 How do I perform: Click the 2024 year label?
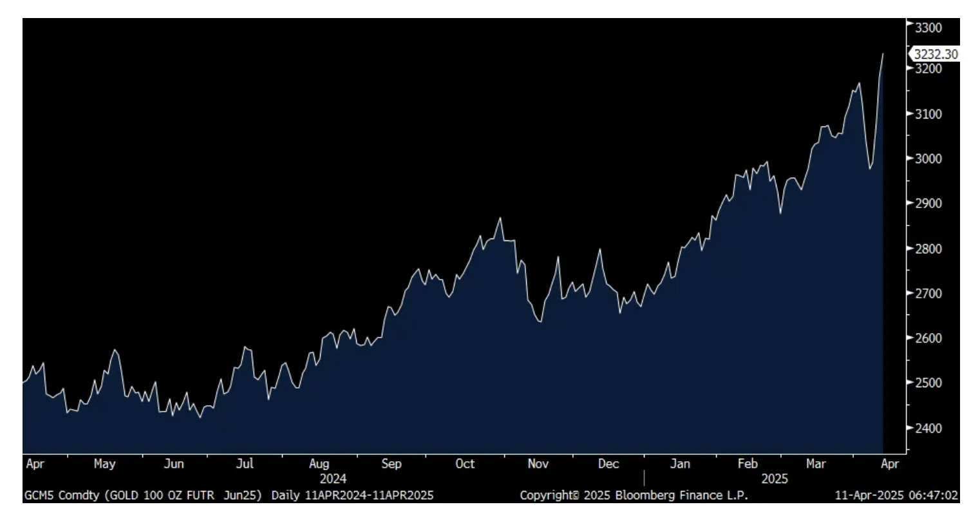(x=333, y=479)
